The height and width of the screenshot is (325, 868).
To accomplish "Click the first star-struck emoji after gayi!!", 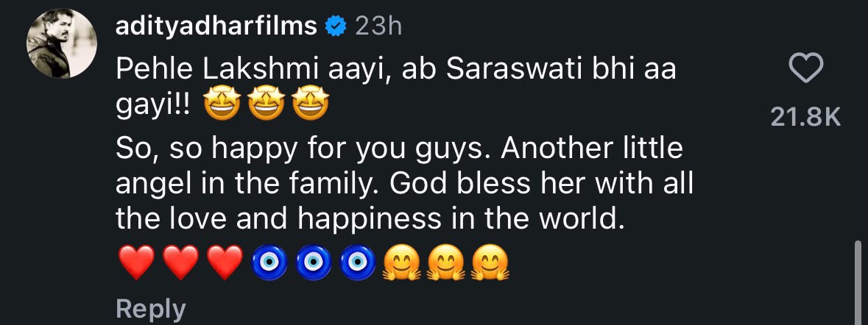I will point(222,104).
